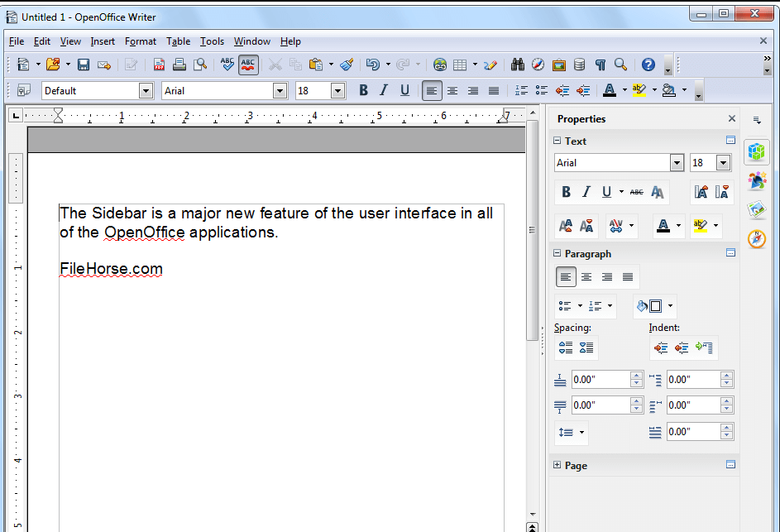Open the File menu
780x532 pixels.
17,41
